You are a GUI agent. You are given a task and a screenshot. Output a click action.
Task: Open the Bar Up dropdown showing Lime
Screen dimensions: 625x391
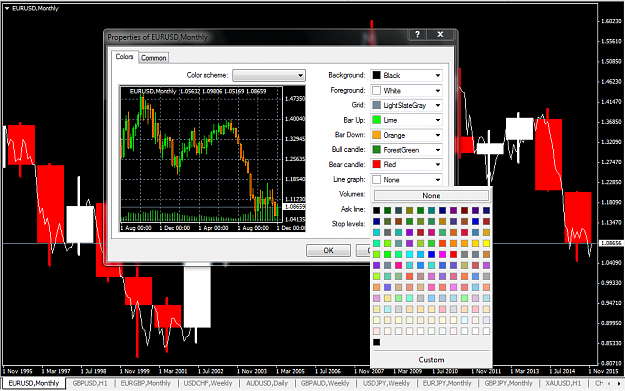[x=407, y=120]
